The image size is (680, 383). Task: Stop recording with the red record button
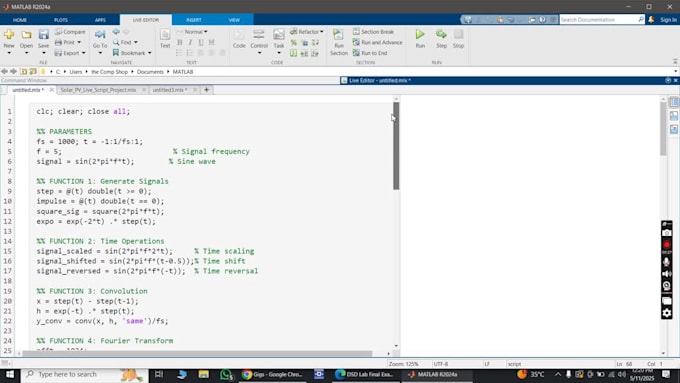667,245
